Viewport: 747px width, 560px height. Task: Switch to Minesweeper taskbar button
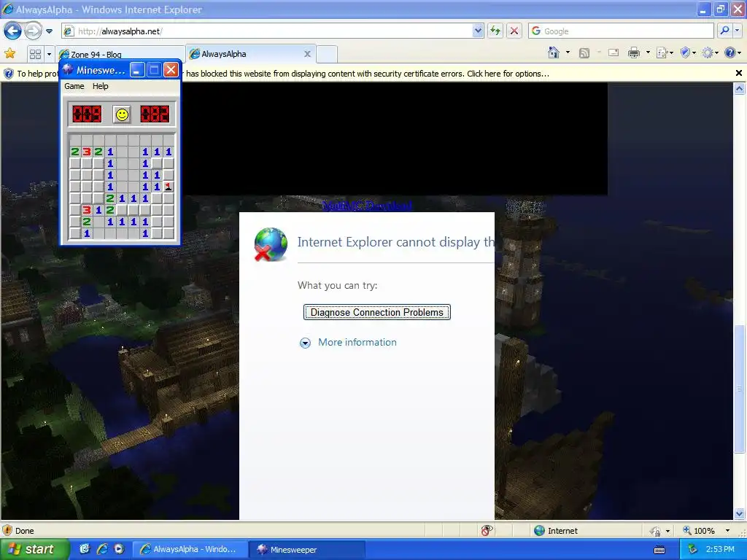[x=307, y=549]
